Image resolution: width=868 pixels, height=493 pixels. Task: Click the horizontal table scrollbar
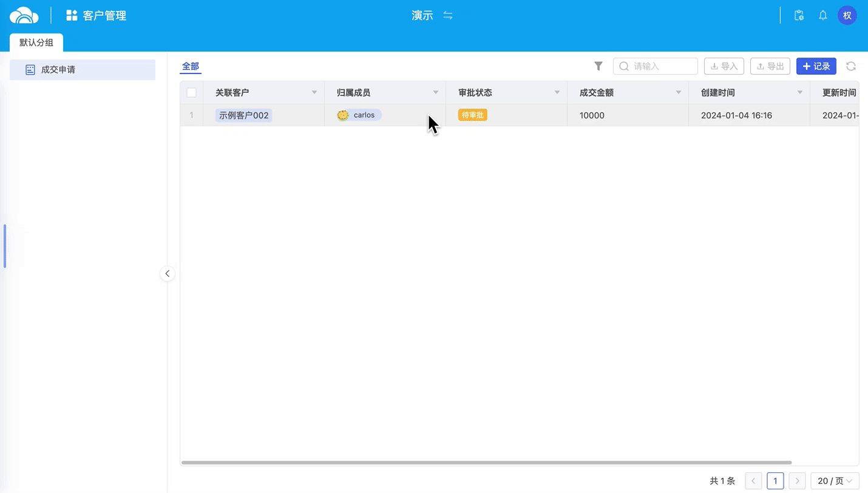click(x=486, y=463)
